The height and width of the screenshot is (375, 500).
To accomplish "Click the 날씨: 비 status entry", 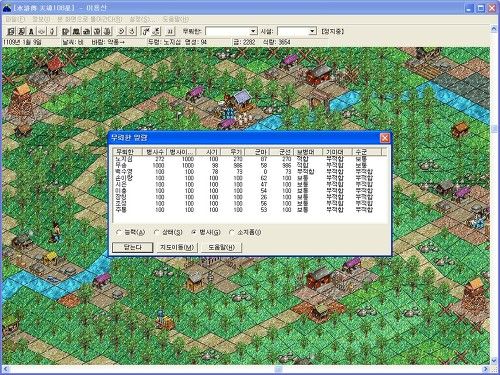I will (x=73, y=42).
